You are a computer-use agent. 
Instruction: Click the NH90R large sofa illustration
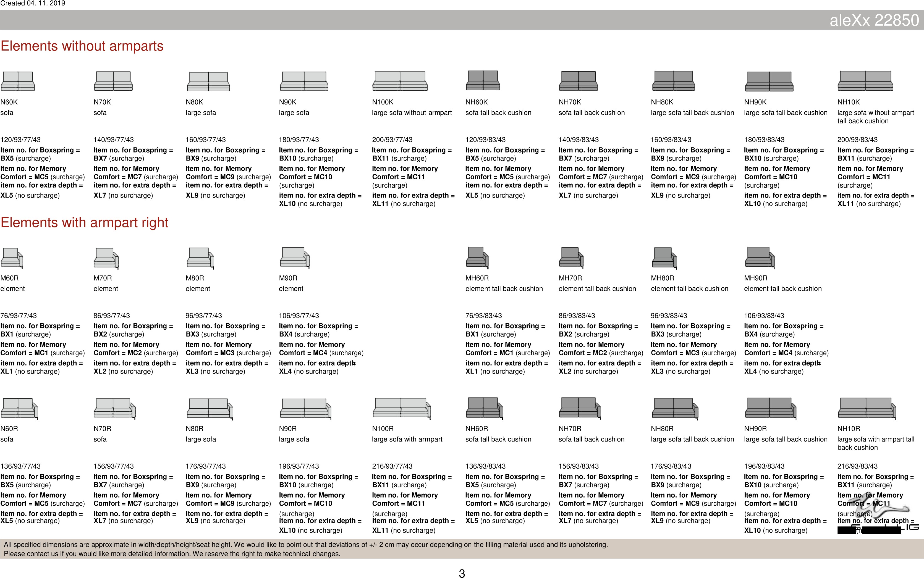(771, 408)
